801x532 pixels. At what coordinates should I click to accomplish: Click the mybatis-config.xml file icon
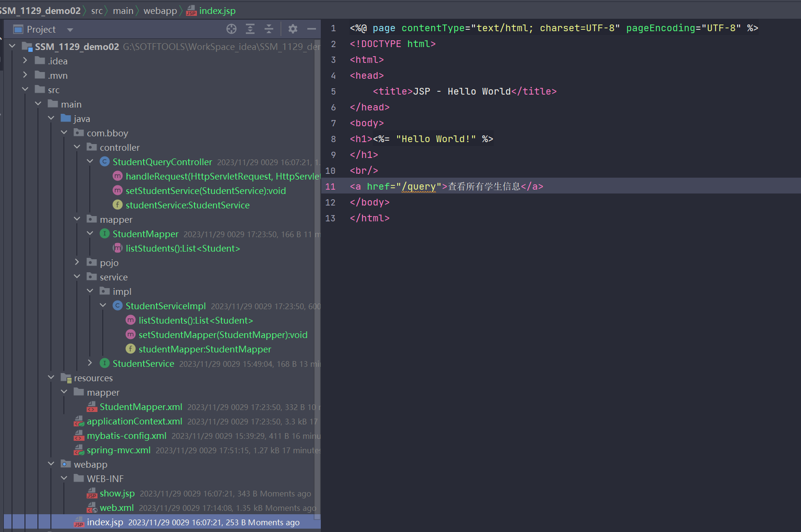[79, 435]
